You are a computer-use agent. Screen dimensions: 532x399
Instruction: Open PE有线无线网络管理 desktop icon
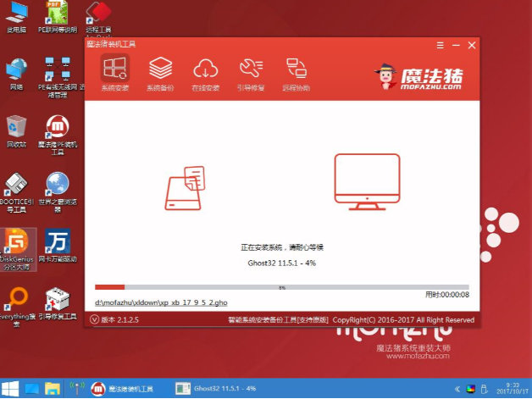[58, 78]
